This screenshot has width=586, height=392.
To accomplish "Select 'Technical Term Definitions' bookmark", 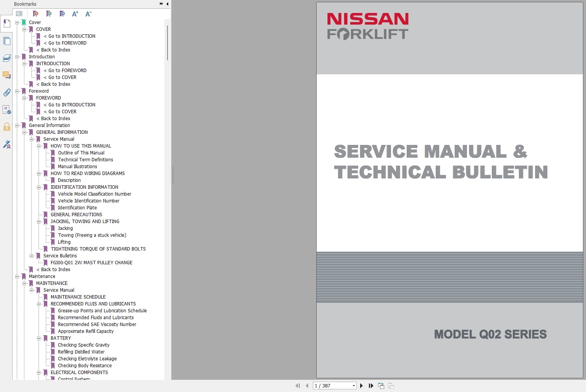I will [85, 160].
